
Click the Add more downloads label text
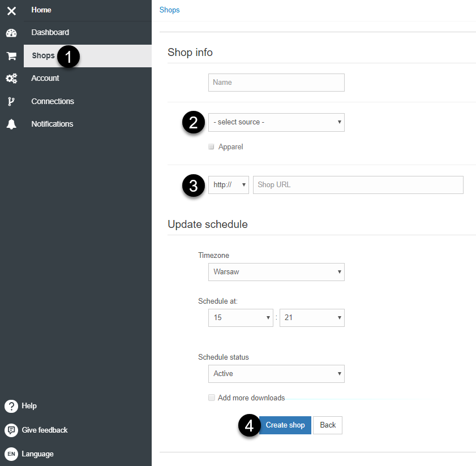(251, 398)
